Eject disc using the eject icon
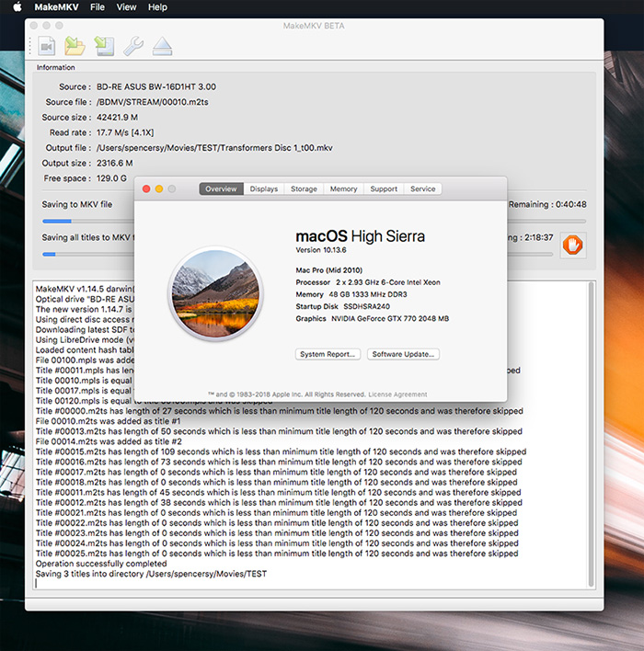 click(162, 46)
